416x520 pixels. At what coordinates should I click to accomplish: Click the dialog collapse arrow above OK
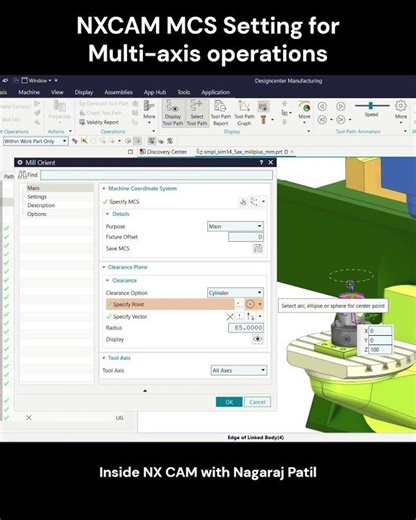[145, 391]
